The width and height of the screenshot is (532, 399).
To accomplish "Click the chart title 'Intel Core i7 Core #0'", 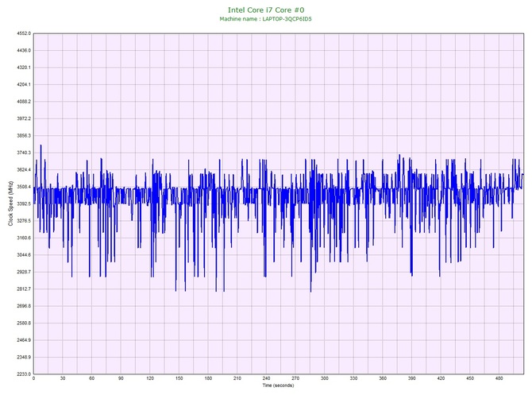I will coord(266,10).
